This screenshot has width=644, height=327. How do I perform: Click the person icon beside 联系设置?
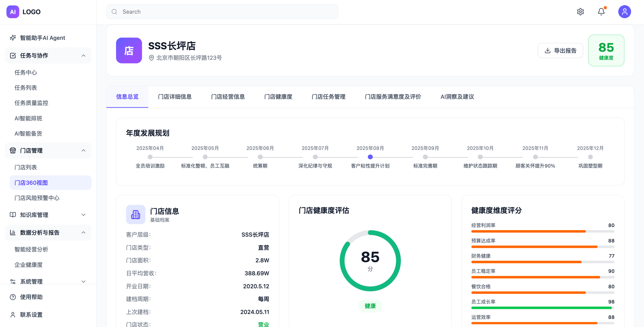pyautogui.click(x=13, y=315)
